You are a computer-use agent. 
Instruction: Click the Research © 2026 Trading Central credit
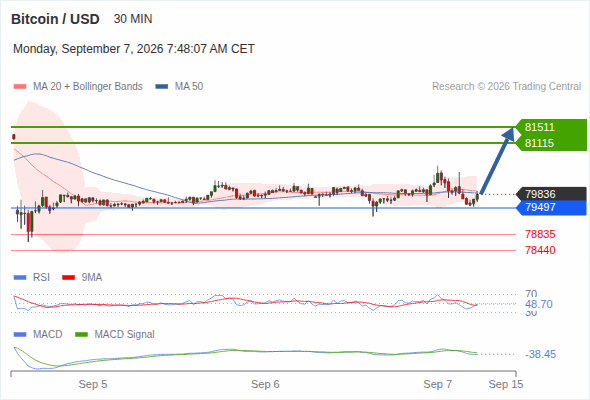point(506,87)
